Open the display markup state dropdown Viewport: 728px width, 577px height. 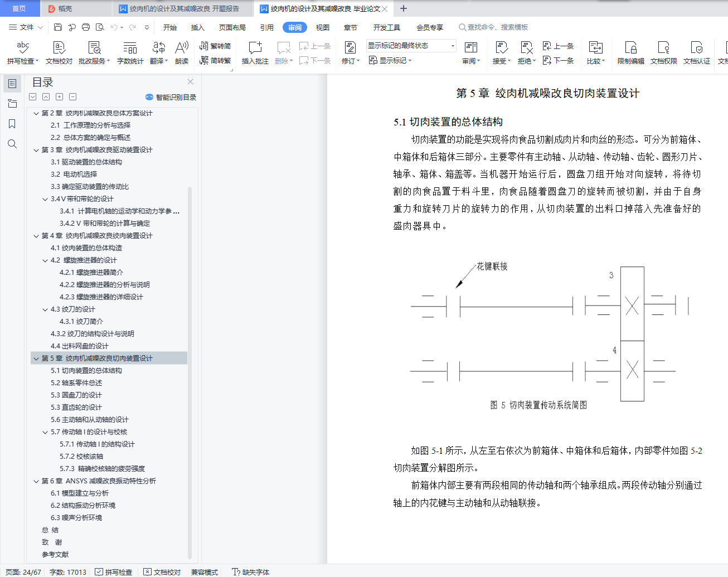click(x=411, y=46)
